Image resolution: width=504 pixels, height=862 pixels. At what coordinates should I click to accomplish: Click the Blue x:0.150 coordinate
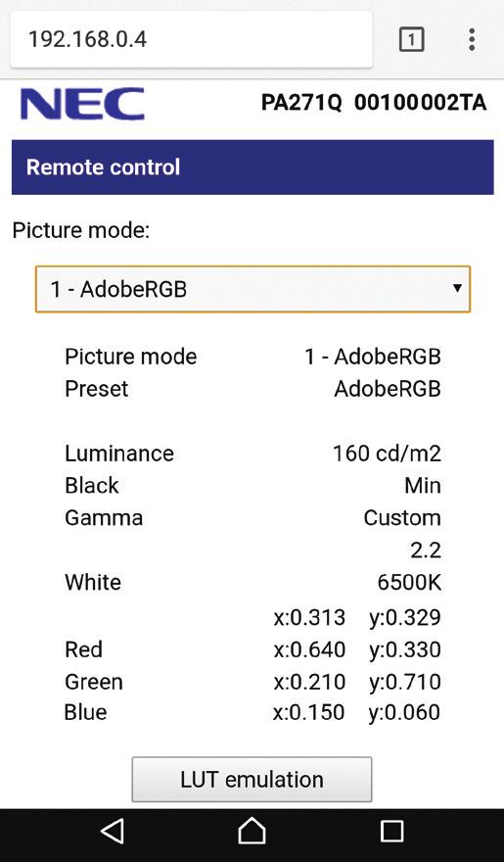(309, 712)
